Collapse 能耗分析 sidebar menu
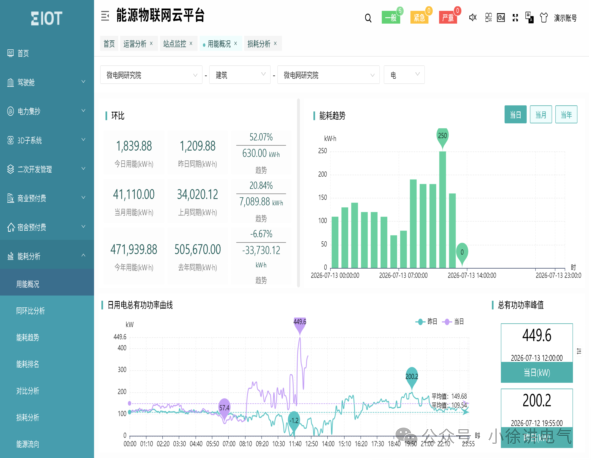591x460 pixels. (x=47, y=256)
